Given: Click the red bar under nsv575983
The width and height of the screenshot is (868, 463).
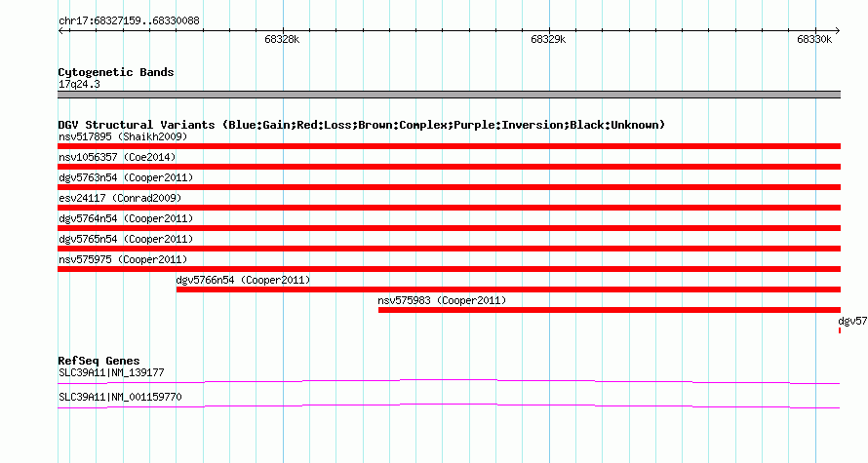Looking at the screenshot, I should coord(610,310).
